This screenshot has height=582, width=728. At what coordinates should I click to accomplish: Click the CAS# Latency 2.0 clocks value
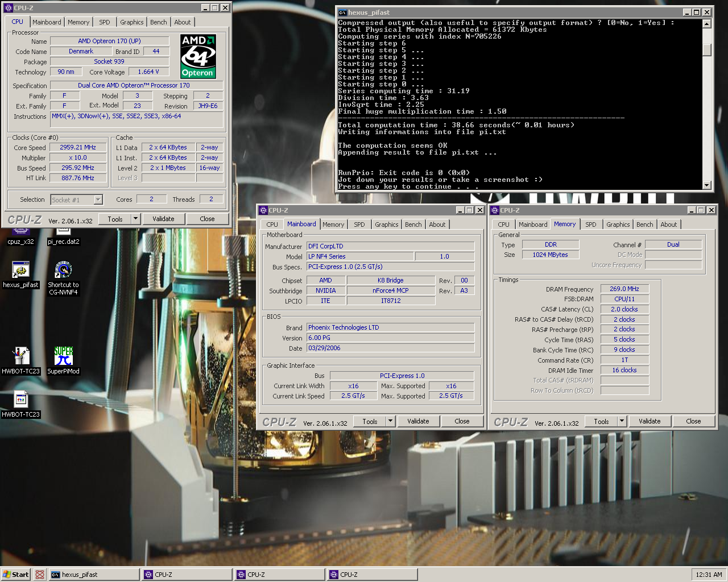coord(624,309)
